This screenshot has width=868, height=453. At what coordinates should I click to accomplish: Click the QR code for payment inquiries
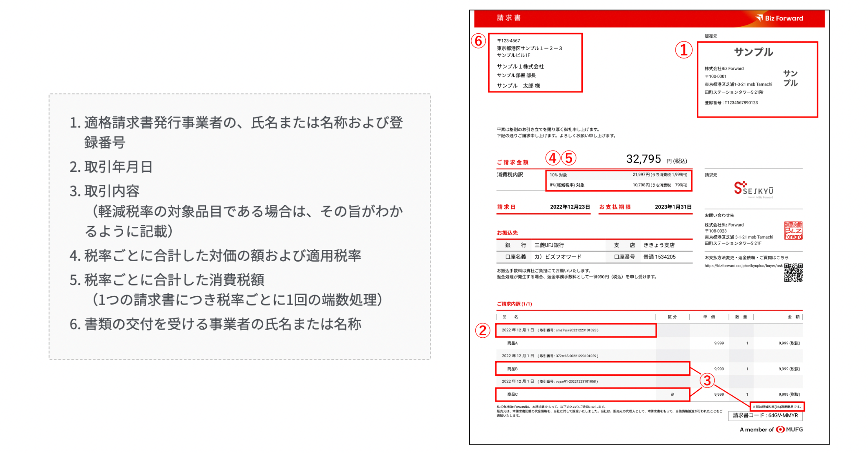(x=793, y=272)
